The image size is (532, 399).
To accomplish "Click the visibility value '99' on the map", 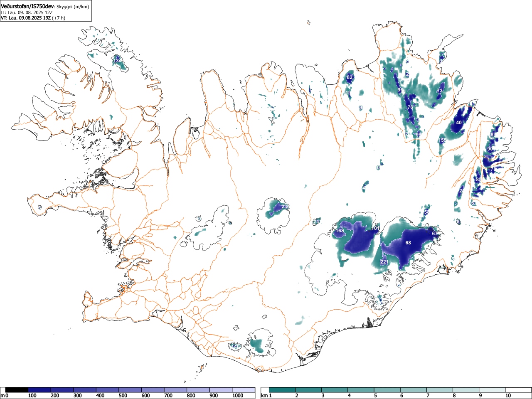I will 418,134.
